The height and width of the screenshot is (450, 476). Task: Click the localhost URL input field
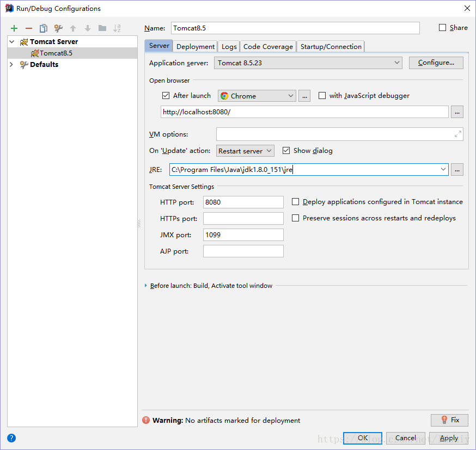[x=304, y=112]
